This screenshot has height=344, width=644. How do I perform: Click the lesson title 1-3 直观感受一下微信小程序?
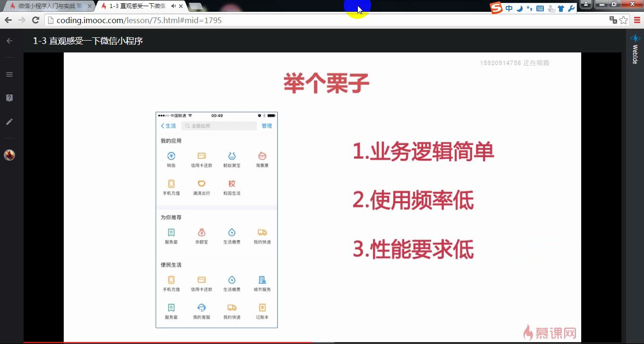point(88,41)
